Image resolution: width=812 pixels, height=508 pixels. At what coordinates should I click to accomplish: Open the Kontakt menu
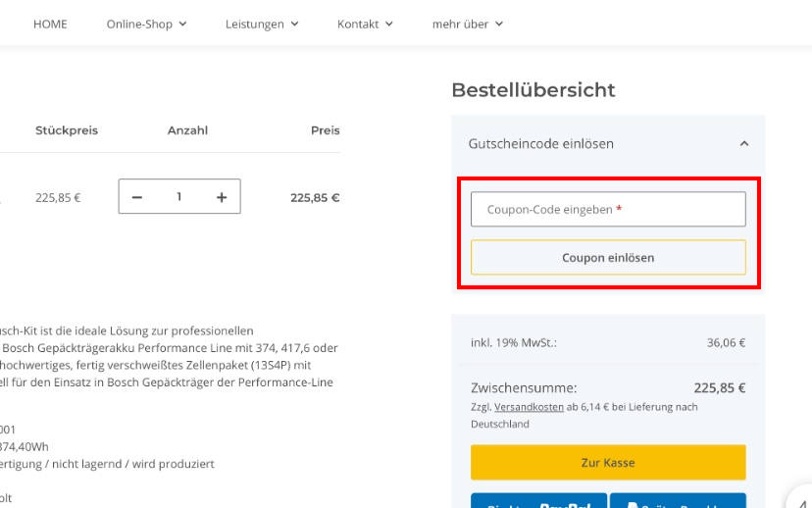365,25
